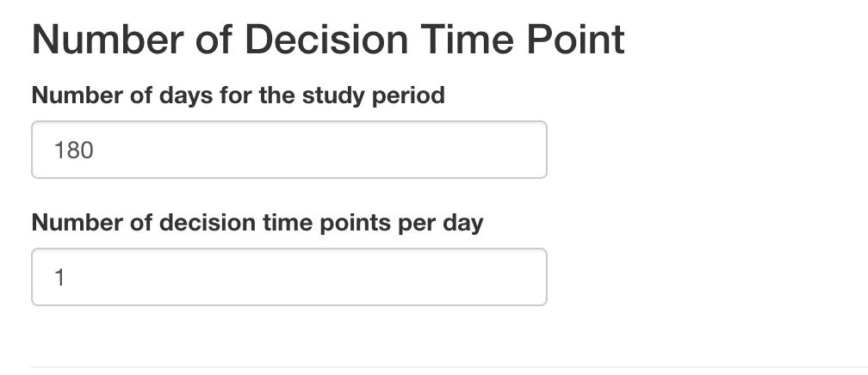This screenshot has width=868, height=375.
Task: Click the value 1 in the per-day field
Action: [x=60, y=278]
